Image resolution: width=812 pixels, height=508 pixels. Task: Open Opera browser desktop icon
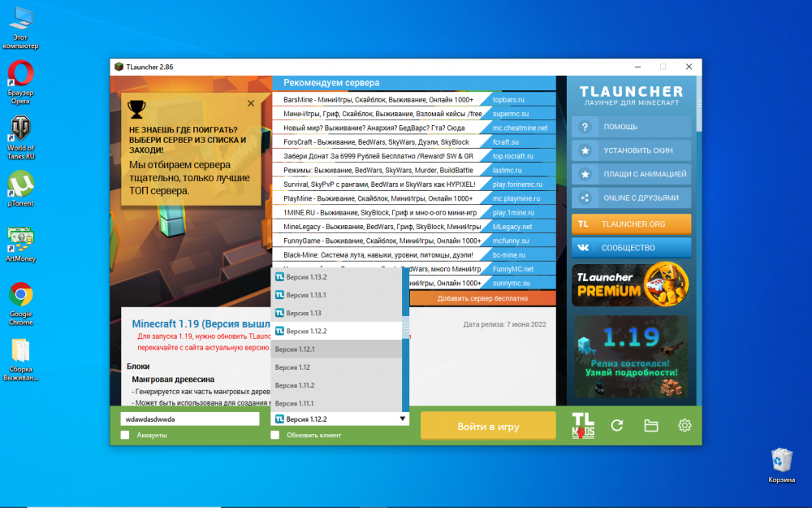21,82
